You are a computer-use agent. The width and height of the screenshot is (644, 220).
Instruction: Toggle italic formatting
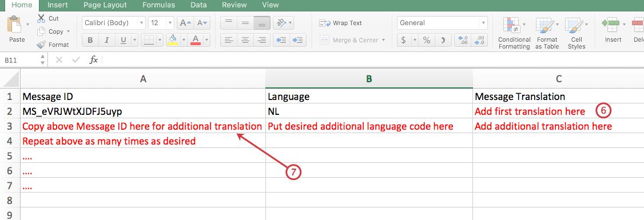(x=106, y=40)
